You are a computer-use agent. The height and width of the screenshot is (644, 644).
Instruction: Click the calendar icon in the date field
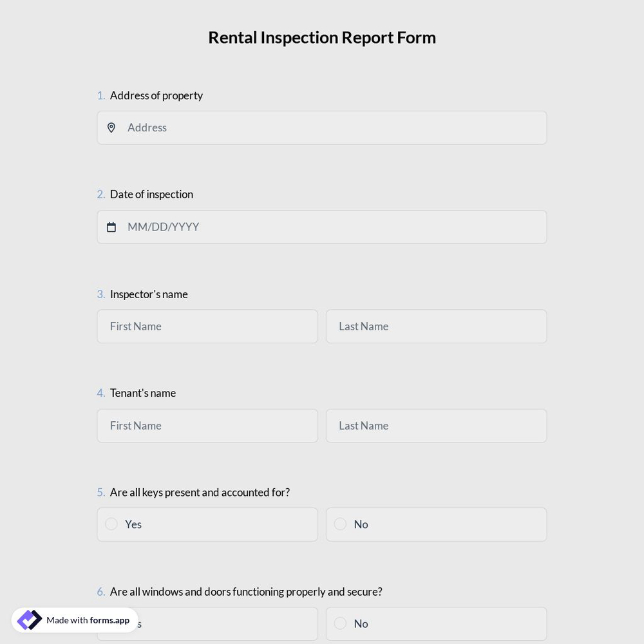[111, 227]
